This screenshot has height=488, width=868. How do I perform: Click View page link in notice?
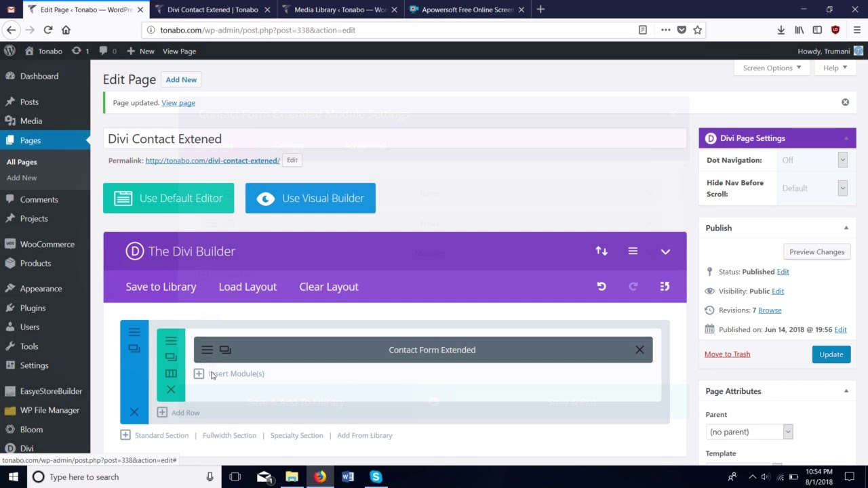pos(178,102)
